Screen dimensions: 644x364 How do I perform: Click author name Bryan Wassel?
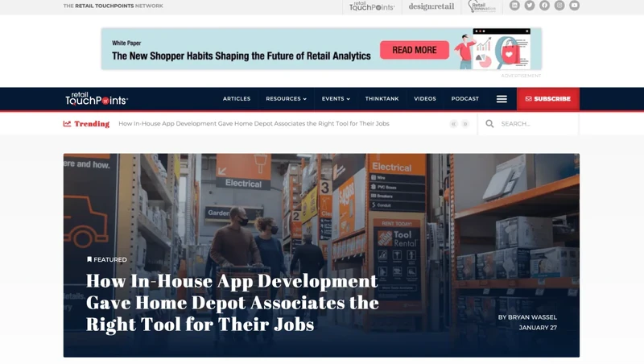point(532,317)
